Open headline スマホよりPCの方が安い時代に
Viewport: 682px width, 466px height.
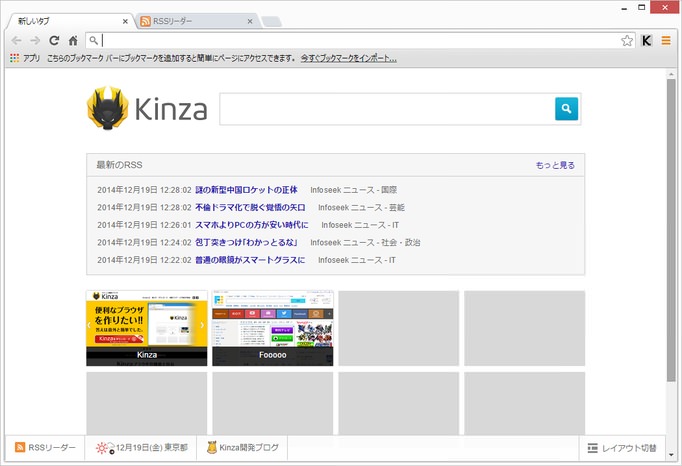pos(252,225)
